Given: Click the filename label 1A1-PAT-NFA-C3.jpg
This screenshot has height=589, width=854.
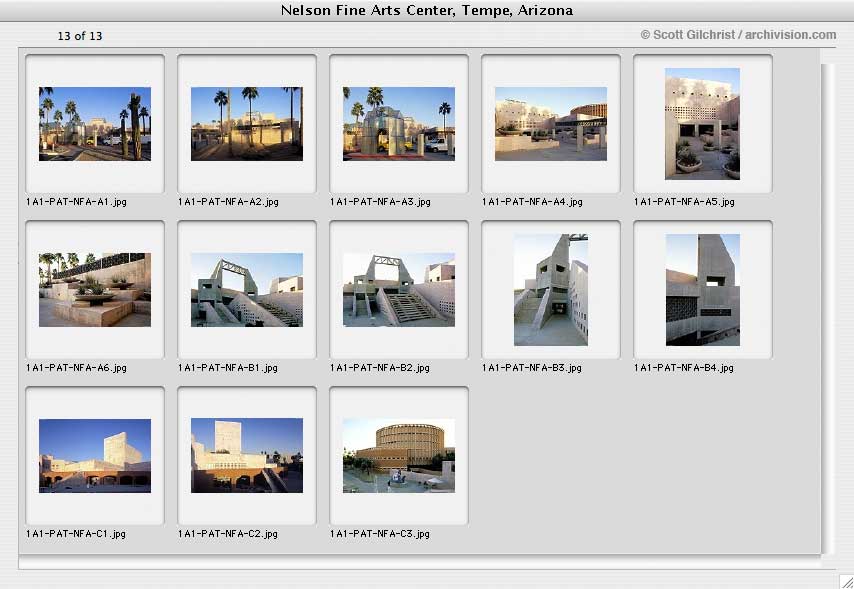Looking at the screenshot, I should click(380, 534).
